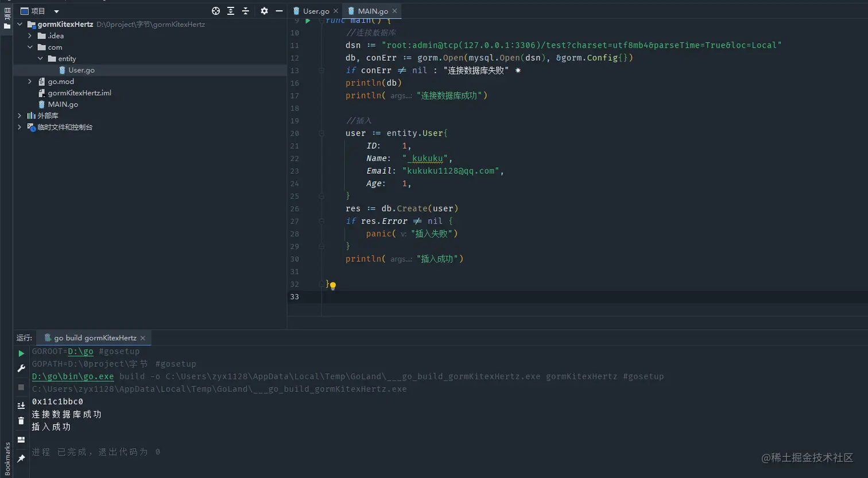Screen dimensions: 868x478
Task: Select the go build gormKitexHertz run tab
Action: point(95,338)
